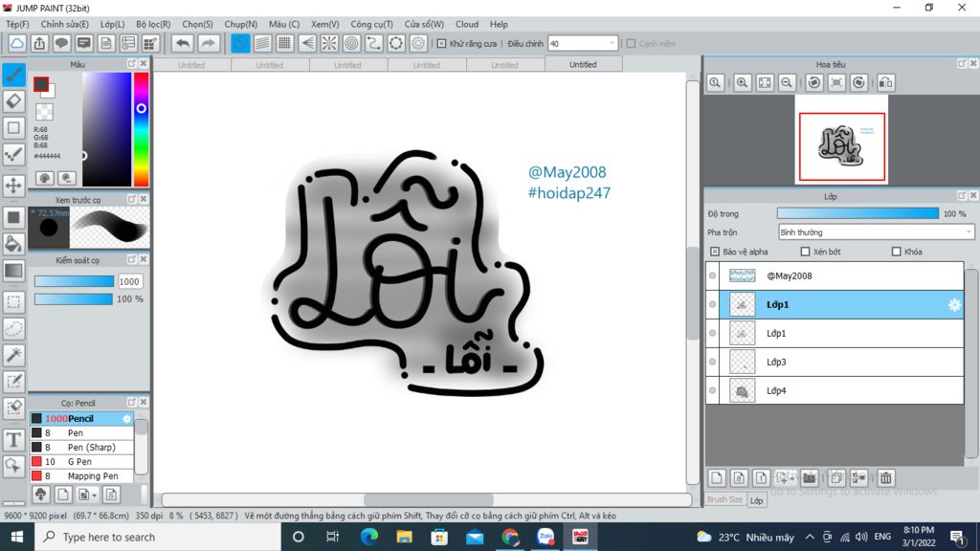Open settings gear on the selected Lớp1 layer
Viewport: 980px width, 551px height.
pyautogui.click(x=954, y=305)
